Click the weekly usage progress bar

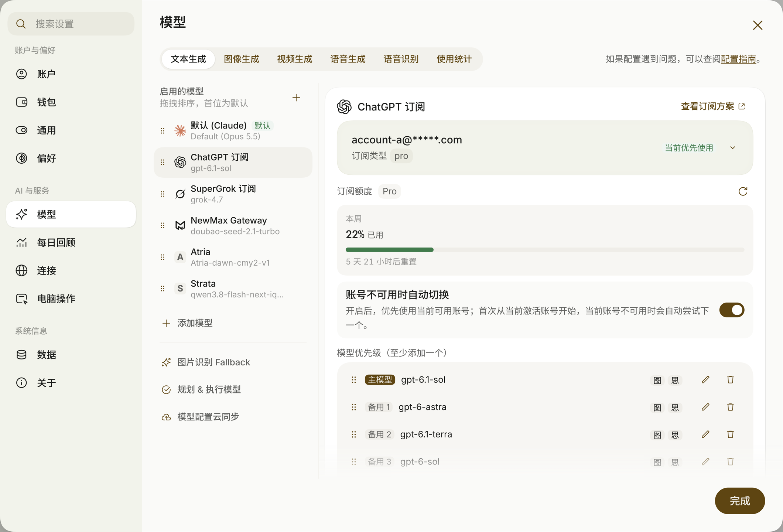coord(545,250)
